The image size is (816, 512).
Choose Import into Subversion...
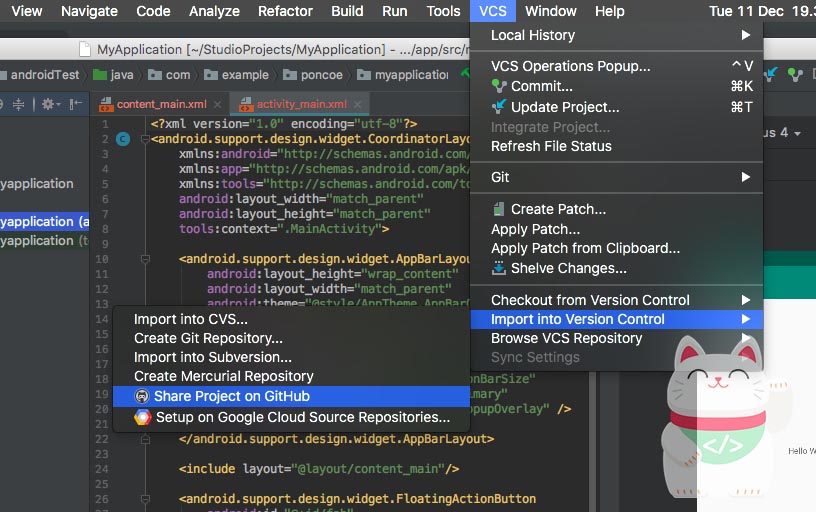[291, 357]
